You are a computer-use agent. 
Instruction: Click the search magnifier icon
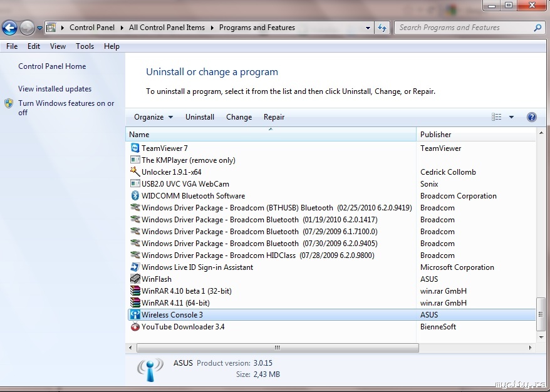[537, 28]
